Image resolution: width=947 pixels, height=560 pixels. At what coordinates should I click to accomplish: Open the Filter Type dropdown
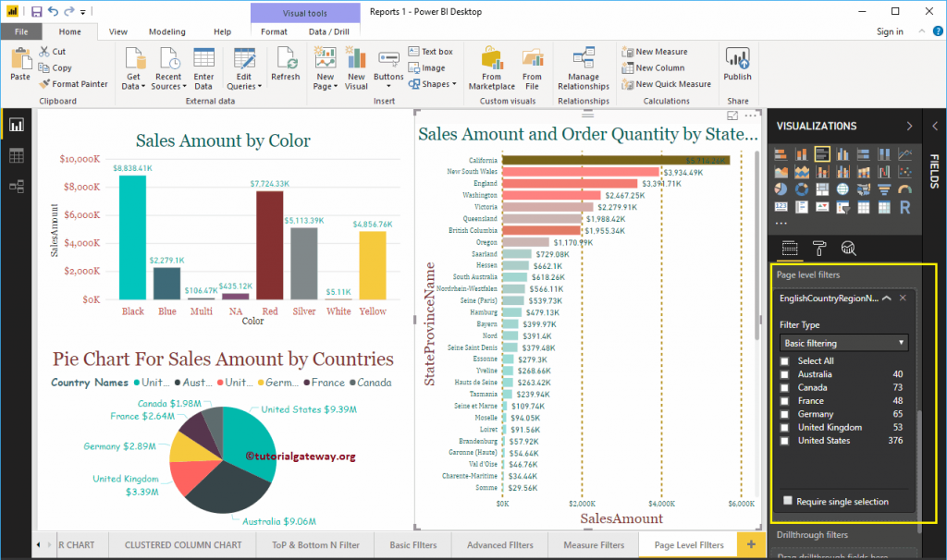pyautogui.click(x=842, y=342)
